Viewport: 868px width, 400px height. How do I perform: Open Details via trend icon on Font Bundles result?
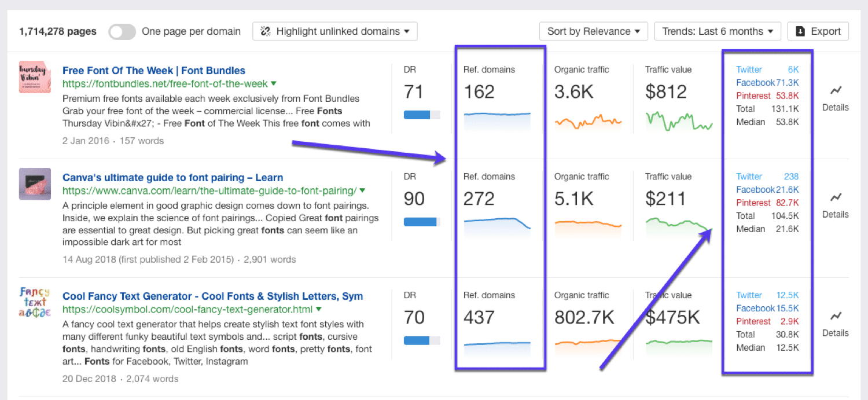pyautogui.click(x=836, y=90)
